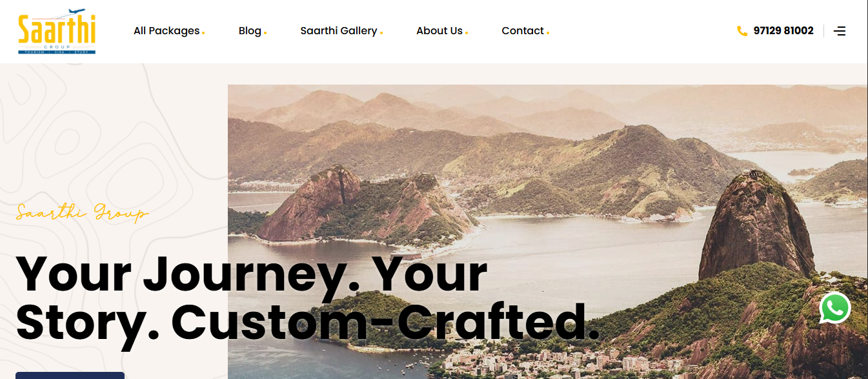
Task: Open the hamburger menu icon
Action: pos(840,31)
